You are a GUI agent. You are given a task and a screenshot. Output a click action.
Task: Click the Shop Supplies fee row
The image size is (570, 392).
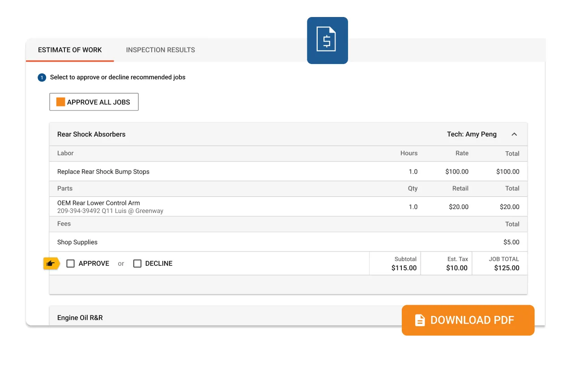pos(288,242)
